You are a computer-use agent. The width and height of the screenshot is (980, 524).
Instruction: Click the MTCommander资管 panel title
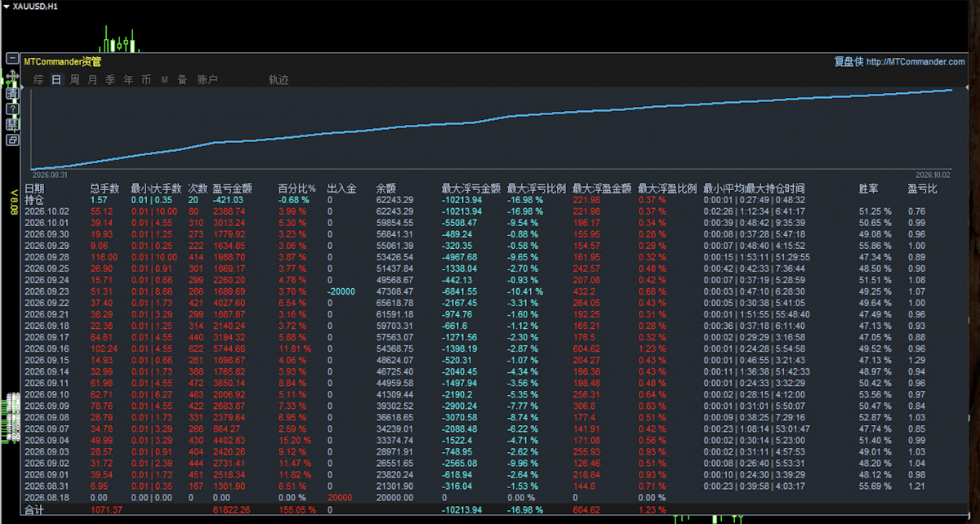point(63,62)
